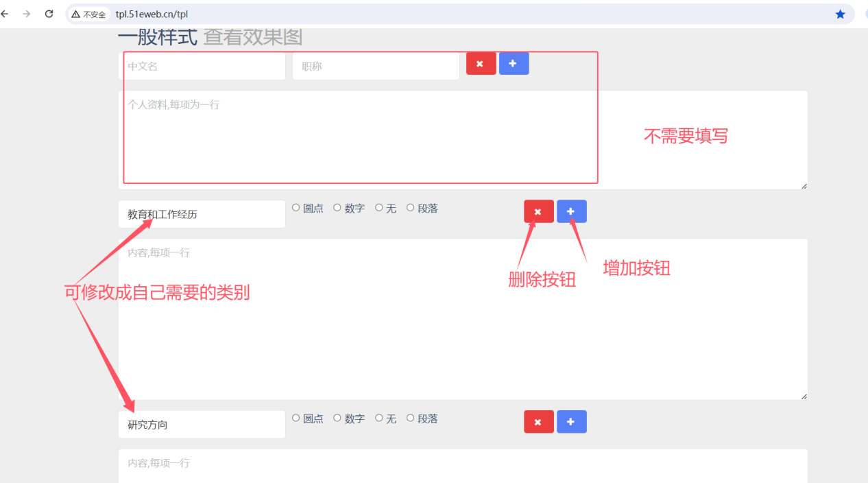Screen dimensions: 868x483
Task: Delete the 教育和工作经历 section with red X
Action: [x=538, y=212]
